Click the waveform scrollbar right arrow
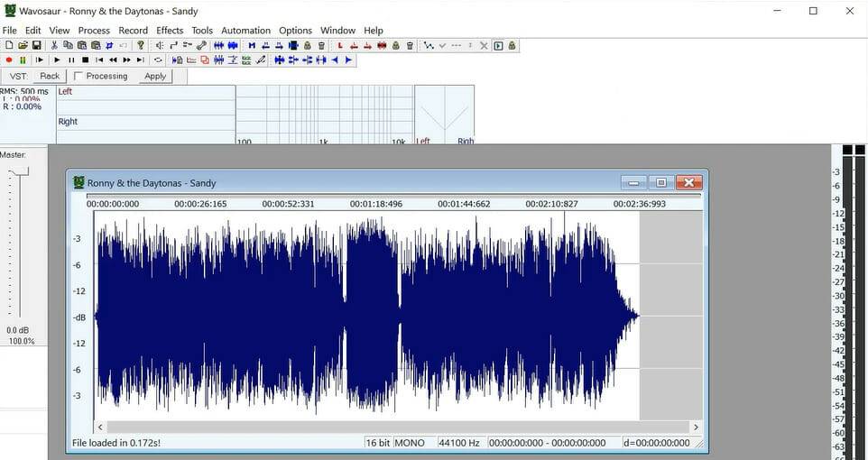 click(696, 427)
